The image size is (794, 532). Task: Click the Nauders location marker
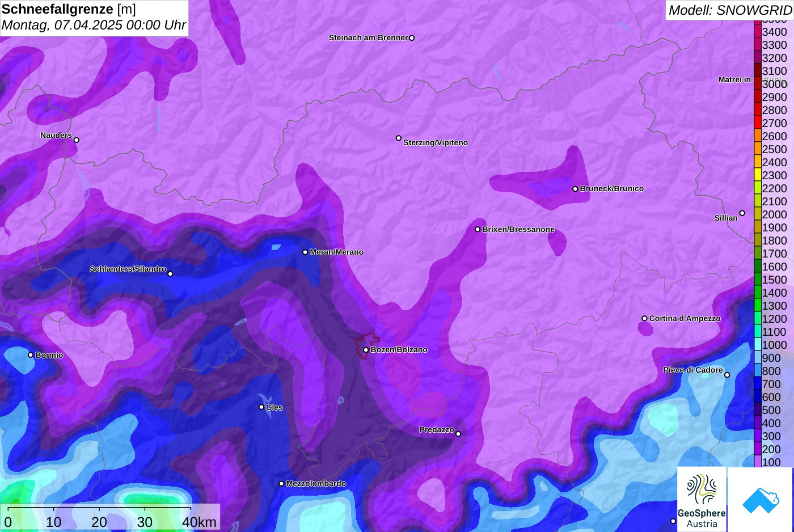click(x=77, y=140)
